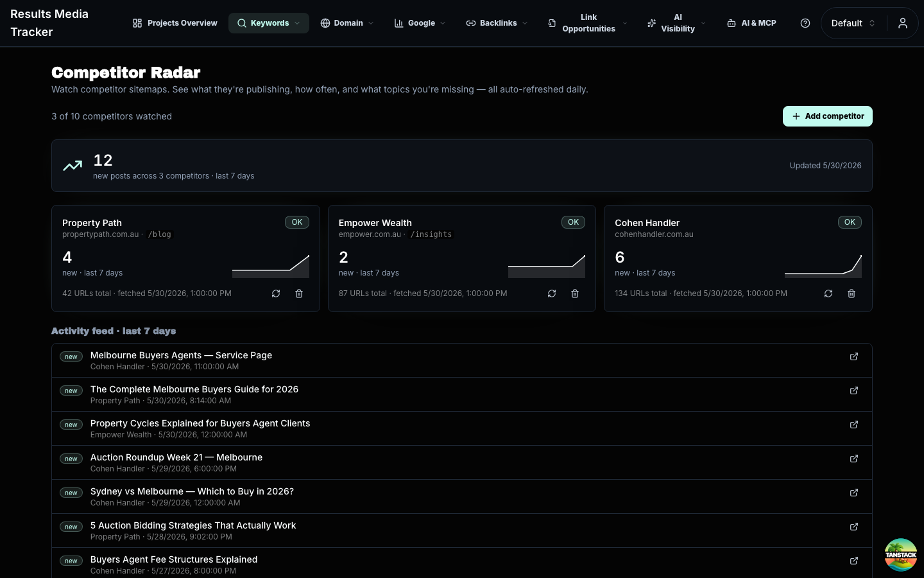Viewport: 924px width, 578px height.
Task: Click the Backlinks chain icon
Action: coord(471,23)
